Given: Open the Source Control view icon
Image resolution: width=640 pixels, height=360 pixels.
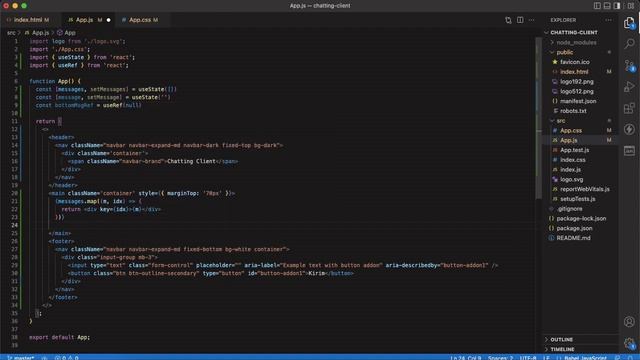Looking at the screenshot, I should [629, 65].
